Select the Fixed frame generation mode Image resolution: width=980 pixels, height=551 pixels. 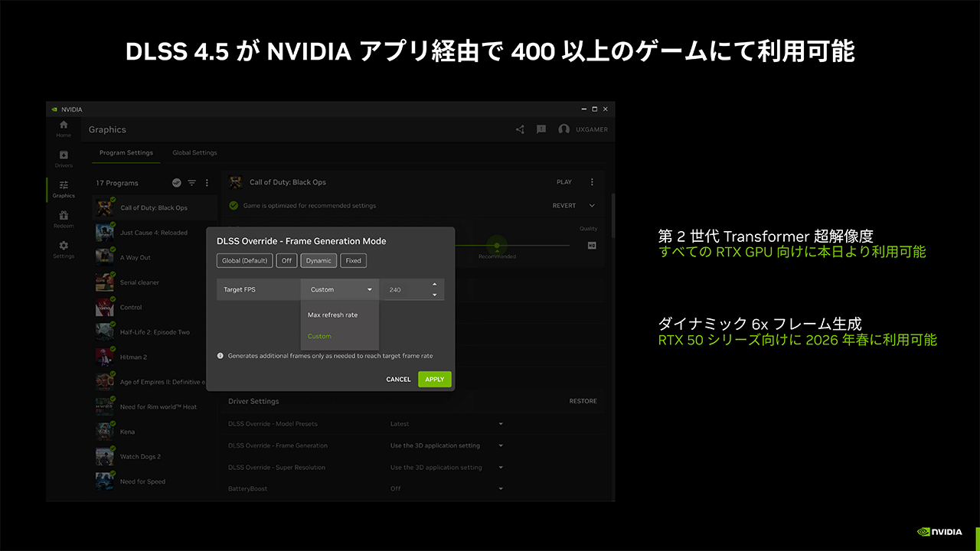click(353, 260)
